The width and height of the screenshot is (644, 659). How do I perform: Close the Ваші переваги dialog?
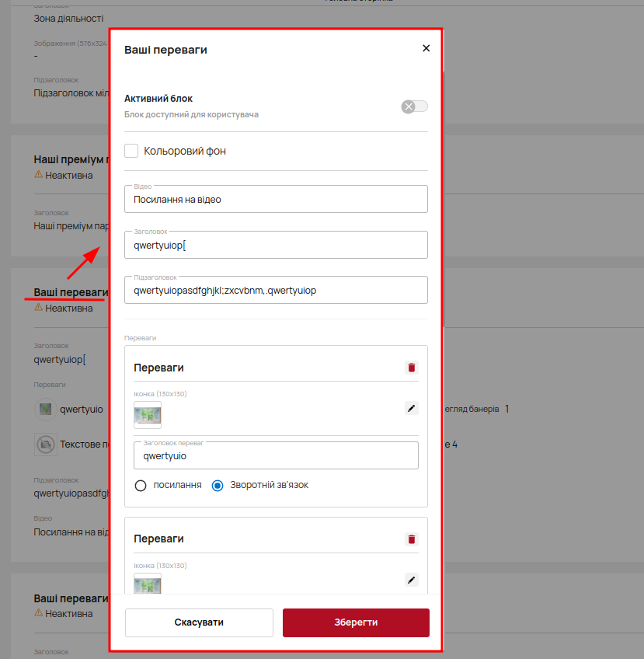coord(426,48)
